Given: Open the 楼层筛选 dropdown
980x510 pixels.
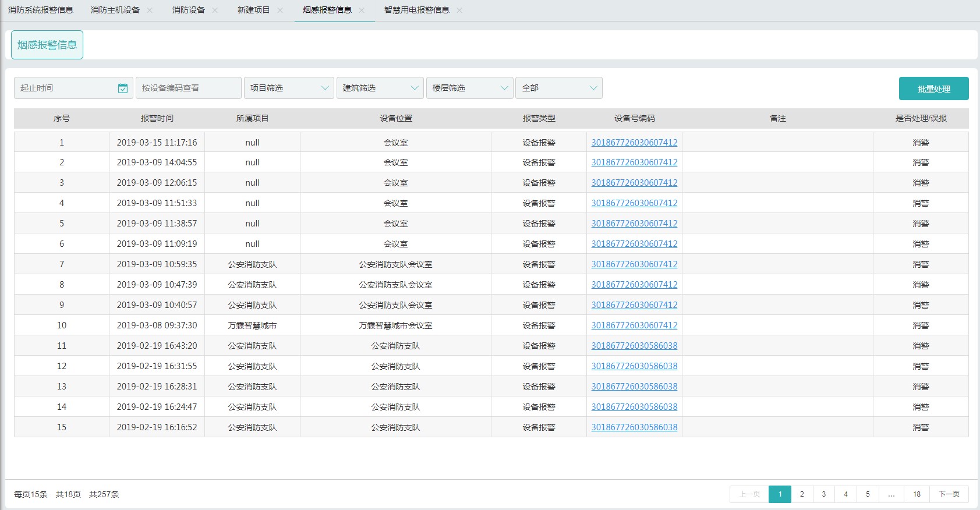Looking at the screenshot, I should tap(470, 88).
